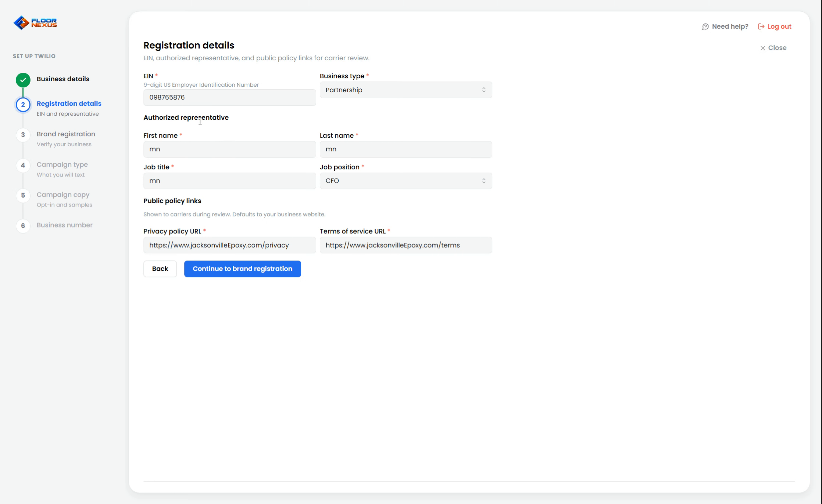Screen dimensions: 822x504
Task: Click Registration details step label
Action: (69, 104)
